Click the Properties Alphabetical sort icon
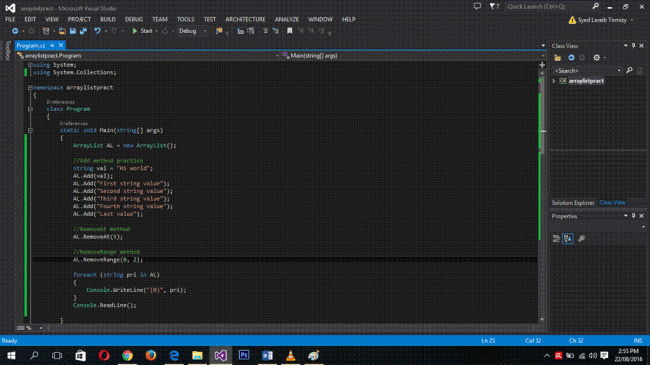650x365 pixels. click(x=568, y=238)
